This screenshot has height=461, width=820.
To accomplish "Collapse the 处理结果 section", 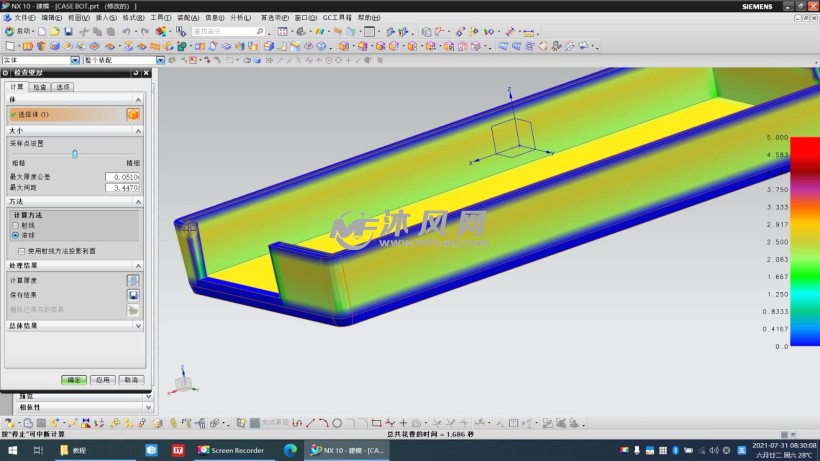I will 138,266.
